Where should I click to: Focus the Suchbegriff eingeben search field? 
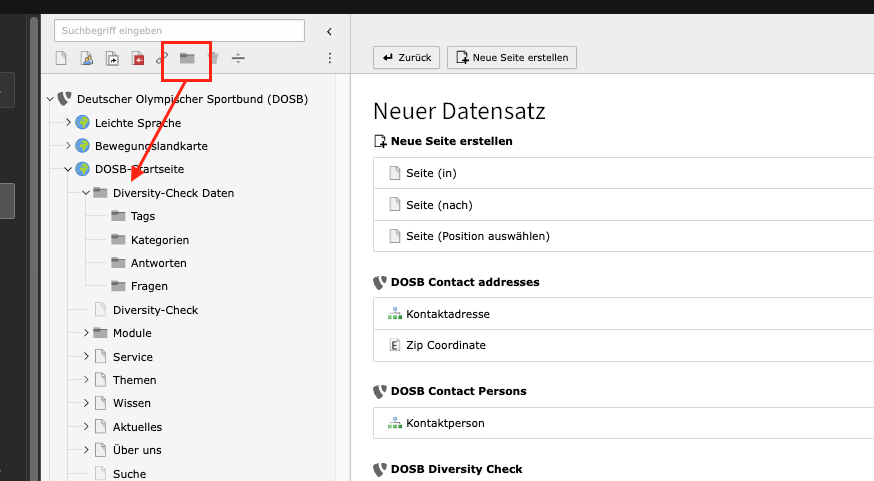pos(179,31)
